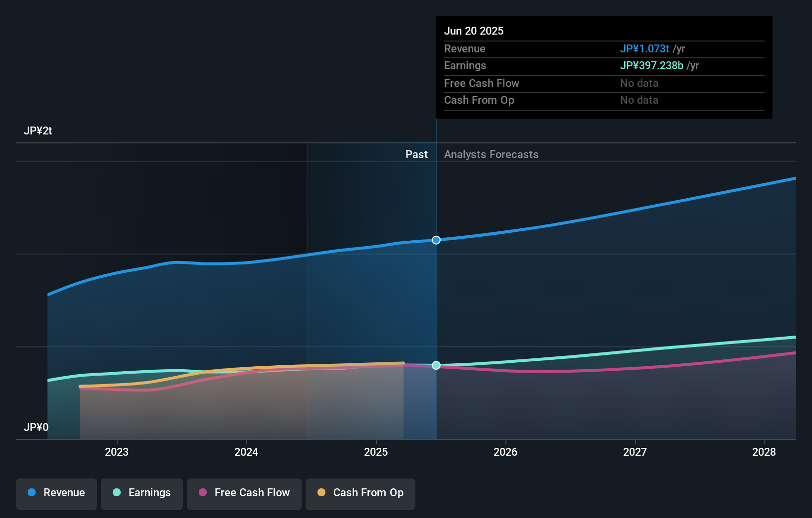Image resolution: width=812 pixels, height=518 pixels.
Task: Click the 2025 x-axis label
Action: coord(376,452)
